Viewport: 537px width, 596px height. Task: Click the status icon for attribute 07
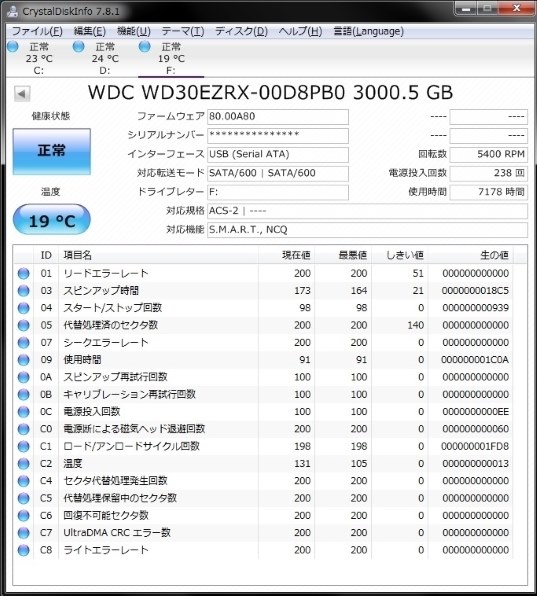pos(24,342)
